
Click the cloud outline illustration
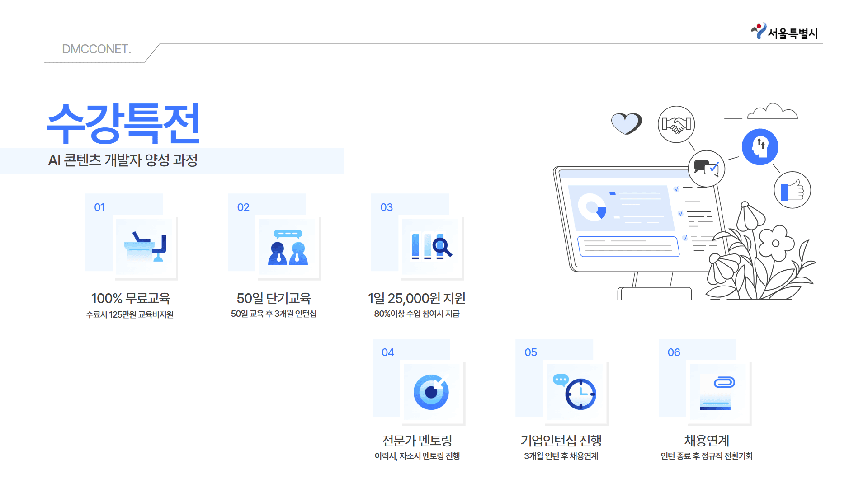(772, 112)
